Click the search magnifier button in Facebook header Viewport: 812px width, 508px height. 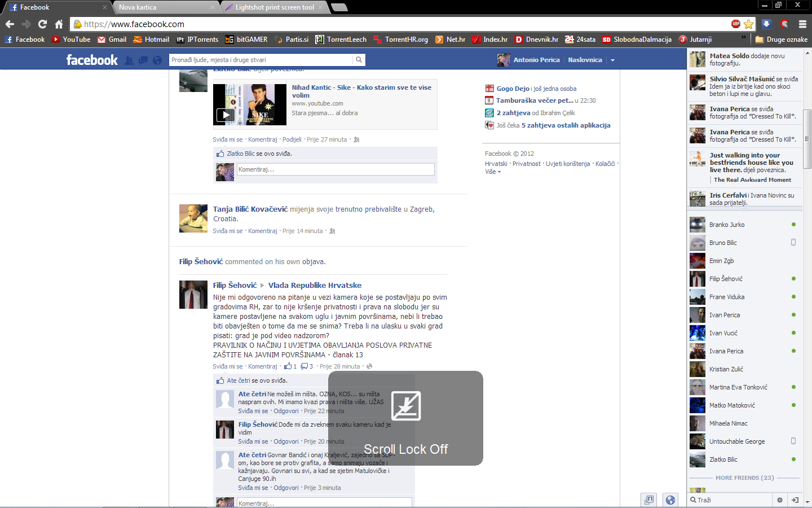pos(359,60)
